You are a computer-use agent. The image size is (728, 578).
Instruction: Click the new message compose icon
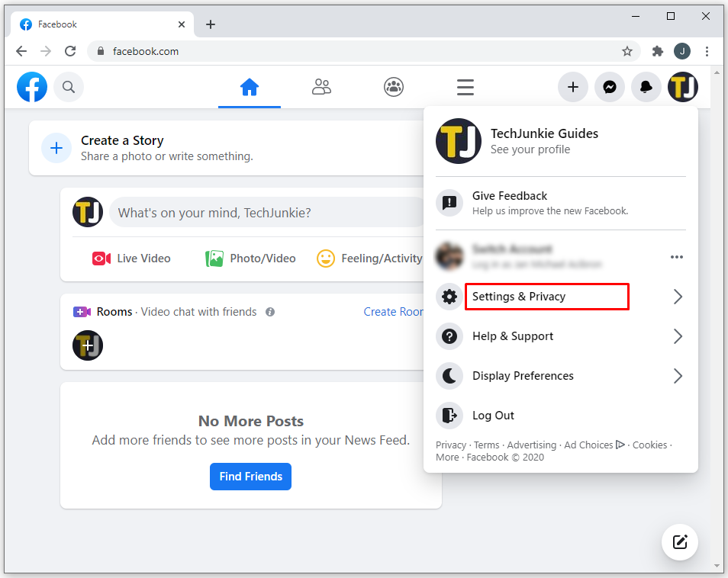[679, 542]
